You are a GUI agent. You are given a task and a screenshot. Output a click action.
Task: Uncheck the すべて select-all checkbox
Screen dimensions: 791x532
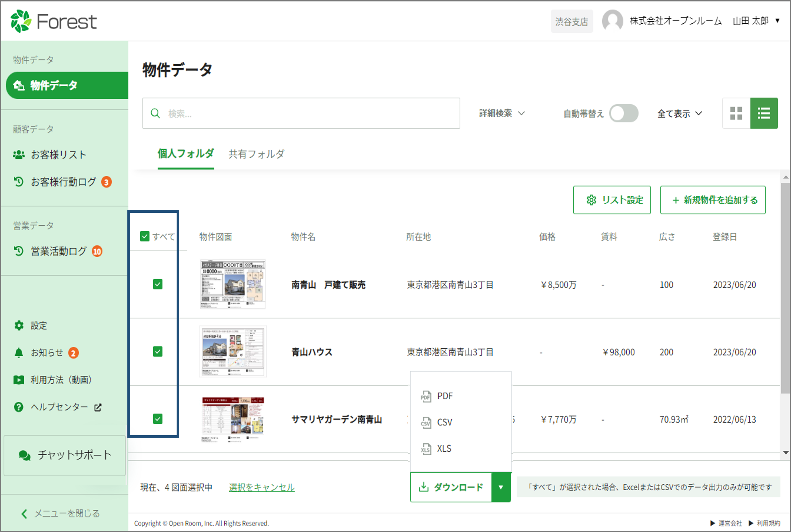(x=145, y=236)
